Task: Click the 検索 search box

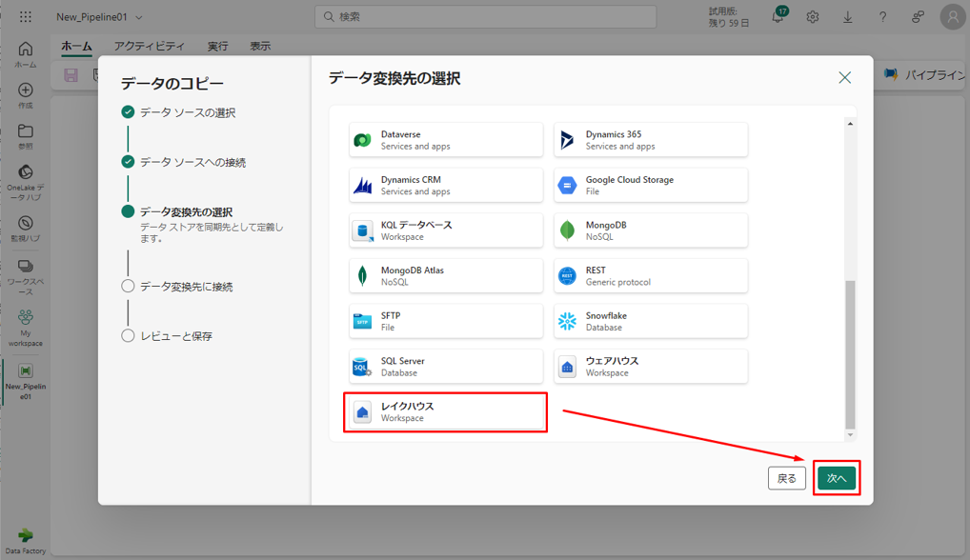Action: click(486, 17)
